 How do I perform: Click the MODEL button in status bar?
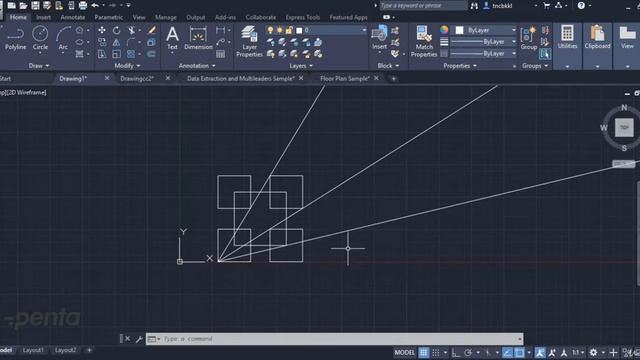(x=404, y=352)
